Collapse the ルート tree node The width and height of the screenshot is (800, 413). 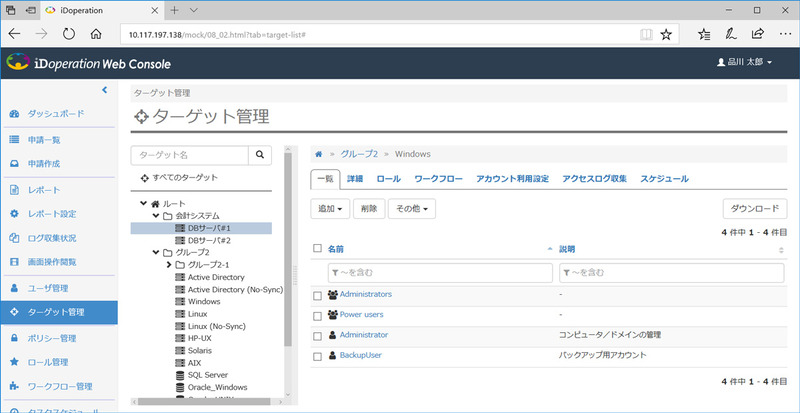144,204
